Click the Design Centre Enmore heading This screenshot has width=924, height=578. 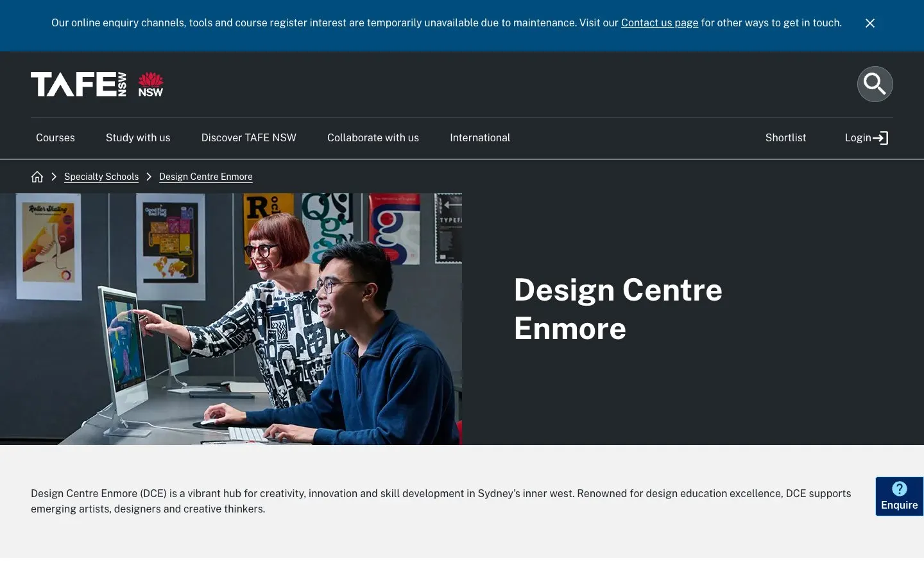pyautogui.click(x=618, y=309)
